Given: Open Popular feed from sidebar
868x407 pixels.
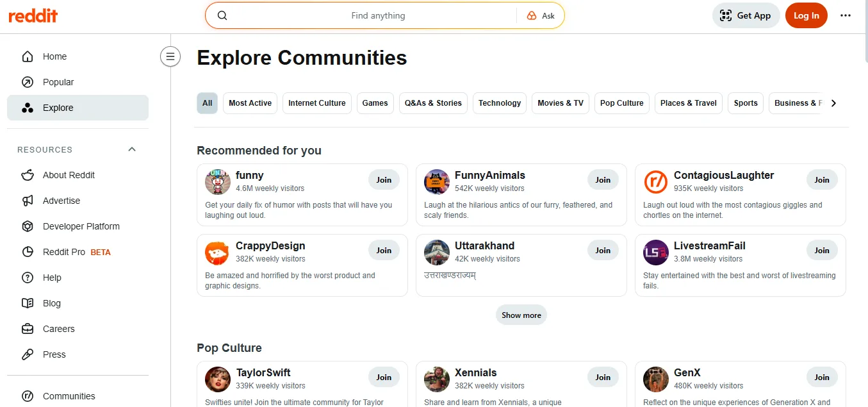Looking at the screenshot, I should click(x=58, y=82).
